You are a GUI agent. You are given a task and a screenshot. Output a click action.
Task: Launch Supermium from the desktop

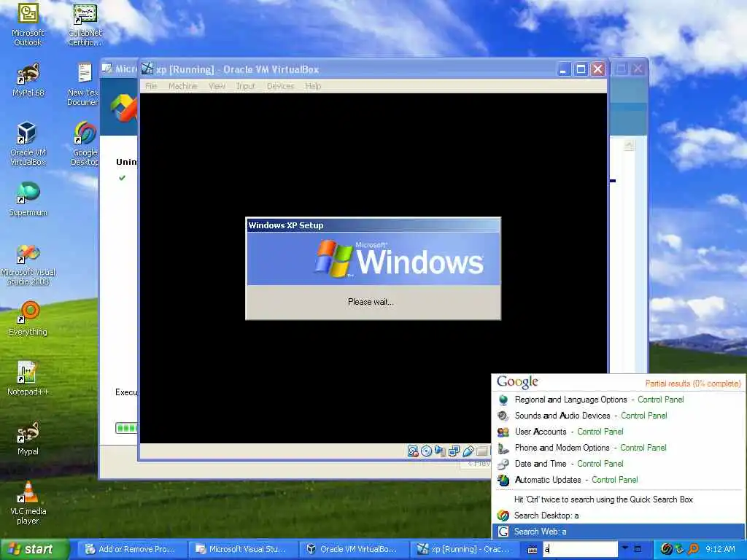[x=28, y=199]
